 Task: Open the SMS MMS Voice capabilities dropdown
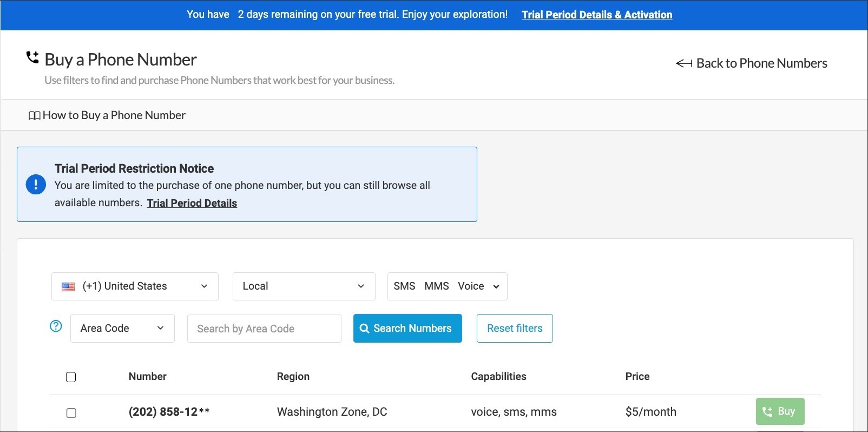(x=447, y=286)
